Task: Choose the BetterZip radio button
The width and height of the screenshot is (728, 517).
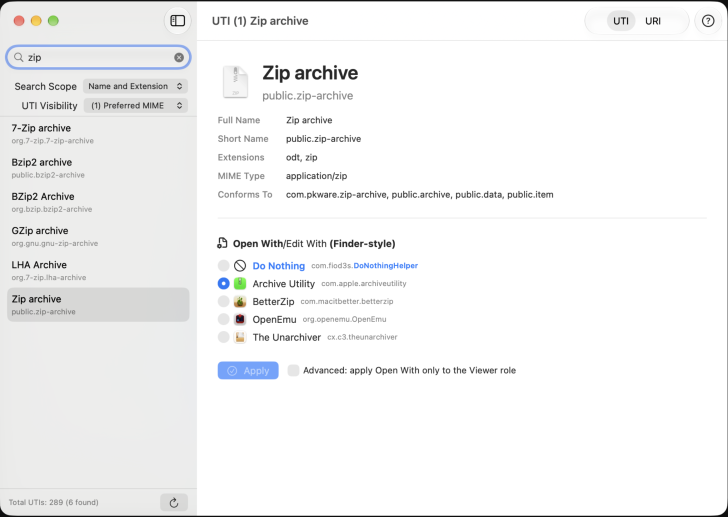Action: tap(223, 301)
